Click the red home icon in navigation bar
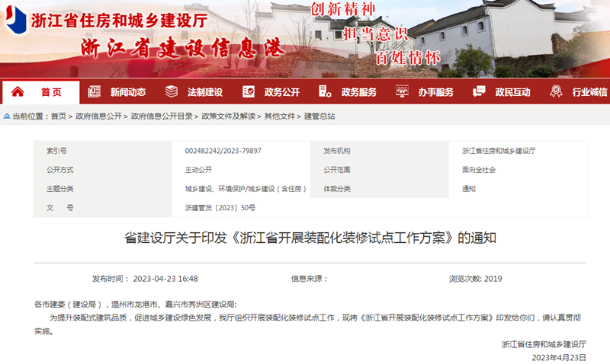This screenshot has height=364, width=610. point(18,91)
